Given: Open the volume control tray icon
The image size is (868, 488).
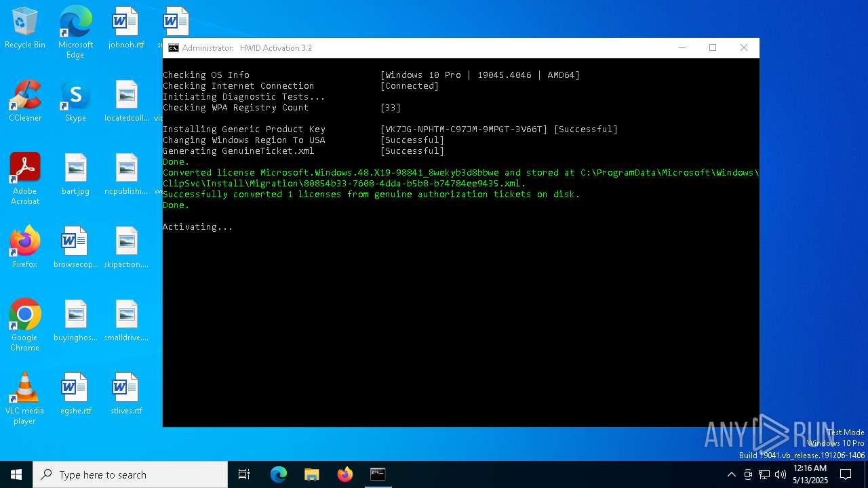Looking at the screenshot, I should click(781, 474).
